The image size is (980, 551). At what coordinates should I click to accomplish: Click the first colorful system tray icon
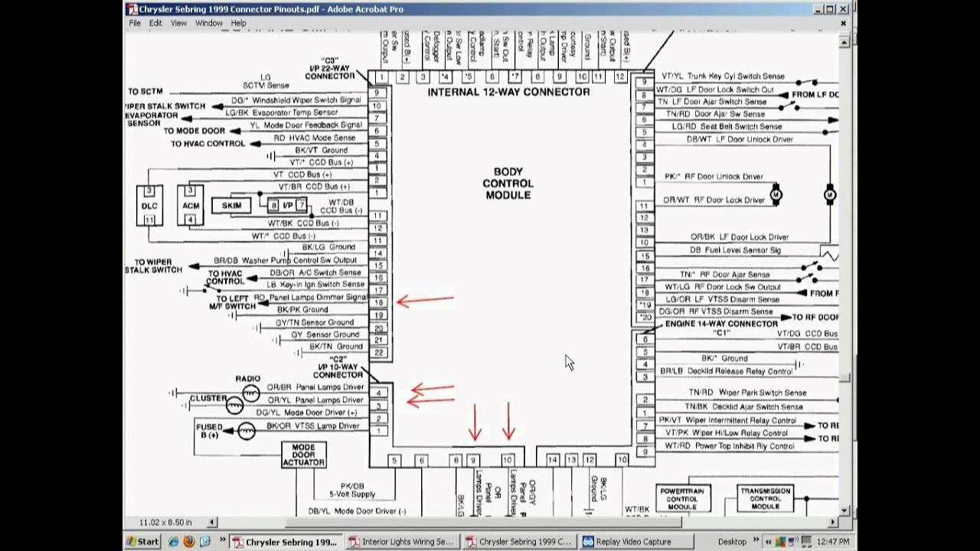782,542
